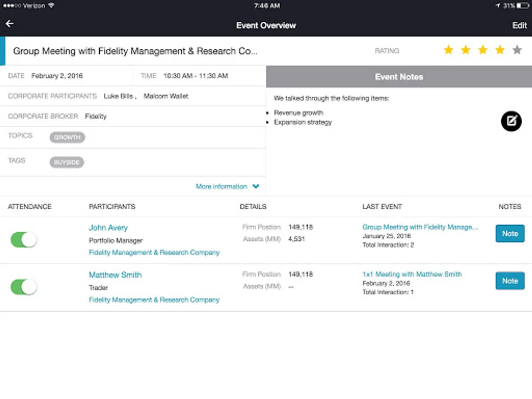
Task: Open Note for John Avery
Action: 510,234
